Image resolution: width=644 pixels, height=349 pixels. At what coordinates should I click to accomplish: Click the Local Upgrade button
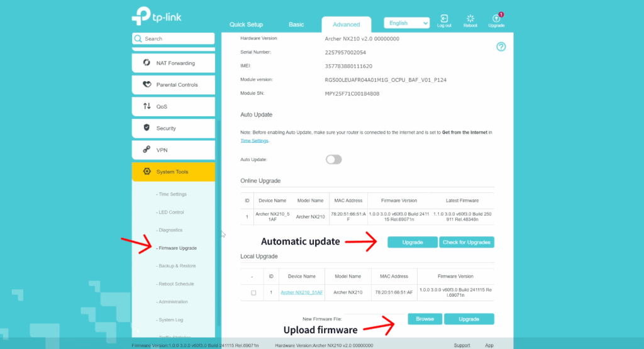point(469,319)
